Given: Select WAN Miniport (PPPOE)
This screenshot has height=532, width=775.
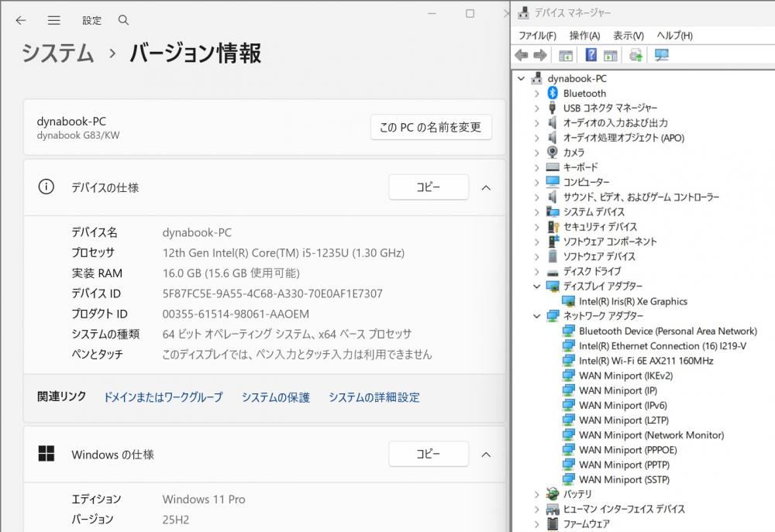Looking at the screenshot, I should coord(628,449).
